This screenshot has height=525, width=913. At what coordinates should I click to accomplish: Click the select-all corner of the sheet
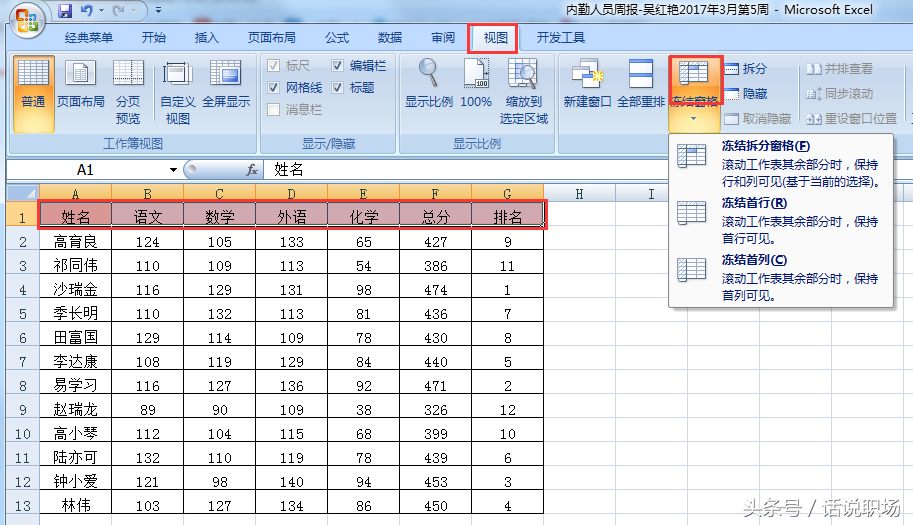(23, 193)
